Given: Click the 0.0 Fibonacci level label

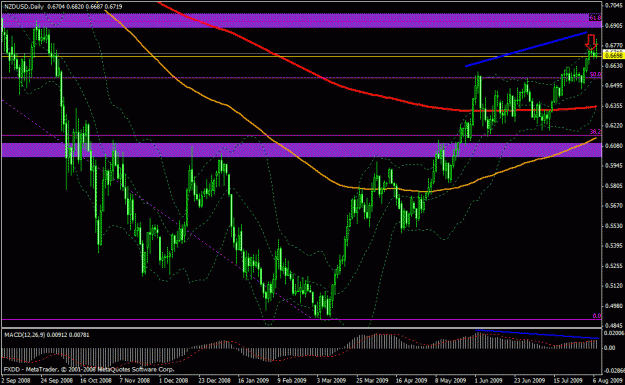Looking at the screenshot, I should 597,316.
